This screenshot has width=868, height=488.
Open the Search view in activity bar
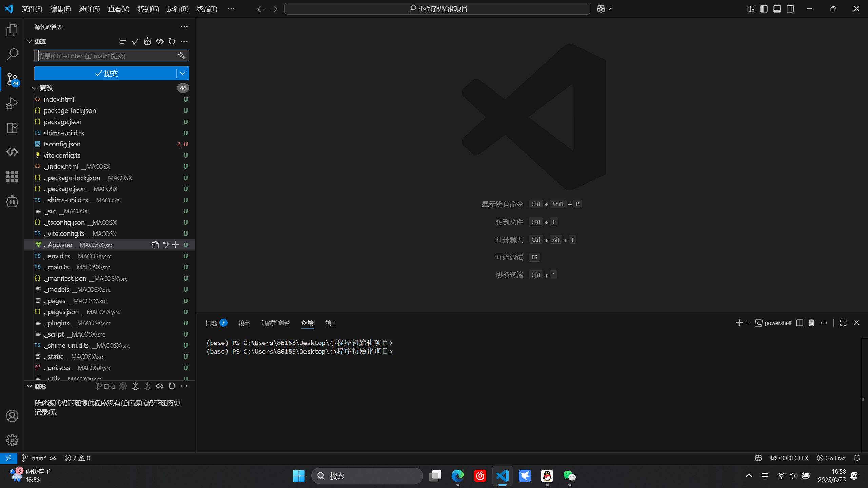click(x=12, y=55)
